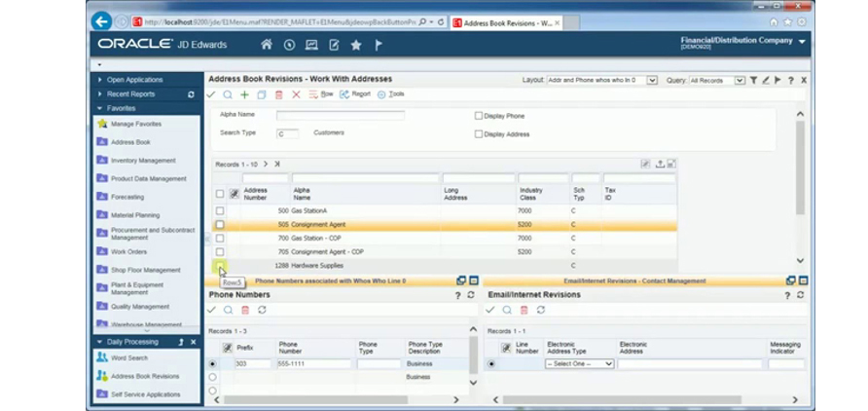The width and height of the screenshot is (868, 411).
Task: Click the Find magnifier in Work With Addresses toolbar
Action: (228, 94)
